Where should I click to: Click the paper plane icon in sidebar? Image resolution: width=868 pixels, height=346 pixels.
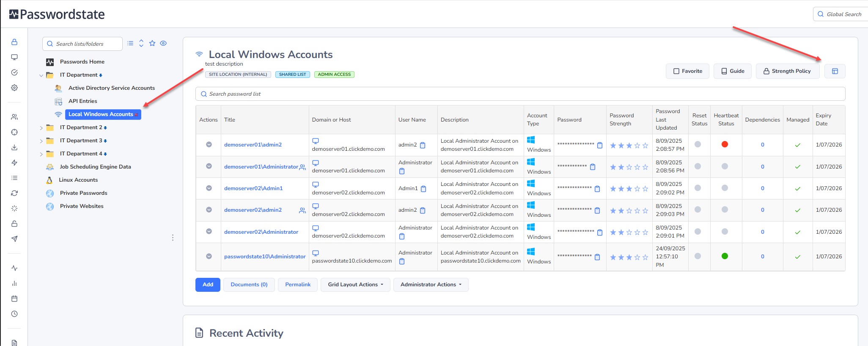point(14,239)
